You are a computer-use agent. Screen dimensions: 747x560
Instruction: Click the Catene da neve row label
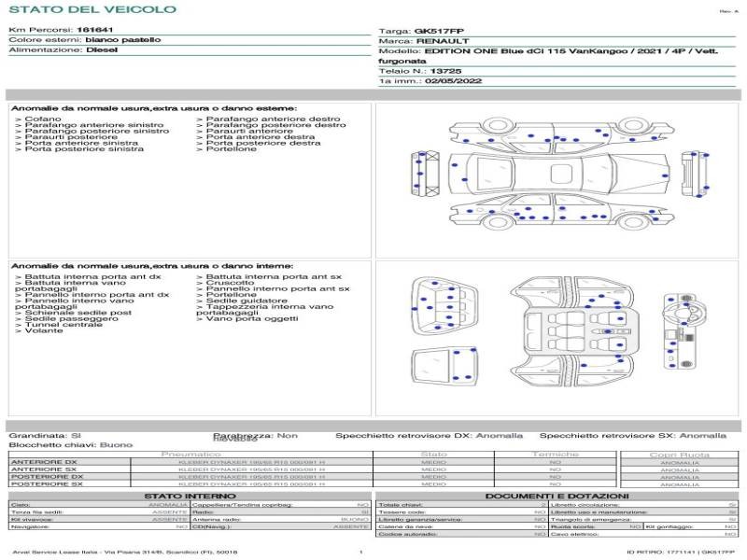pos(405,526)
